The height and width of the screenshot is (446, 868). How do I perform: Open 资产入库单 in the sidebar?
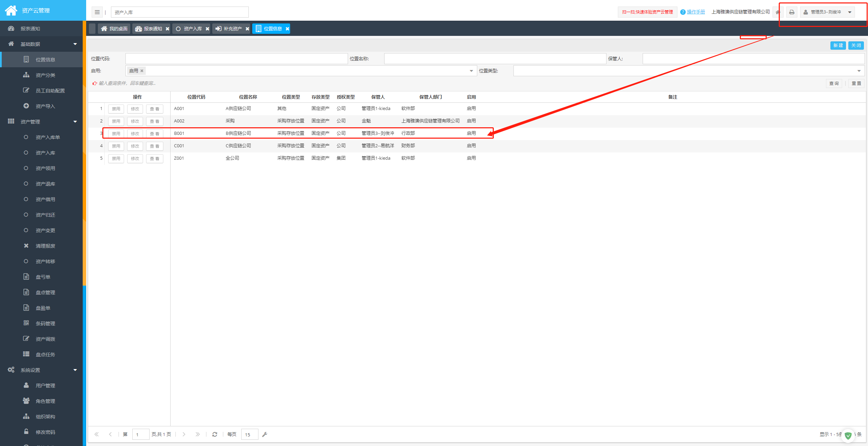pos(41,137)
